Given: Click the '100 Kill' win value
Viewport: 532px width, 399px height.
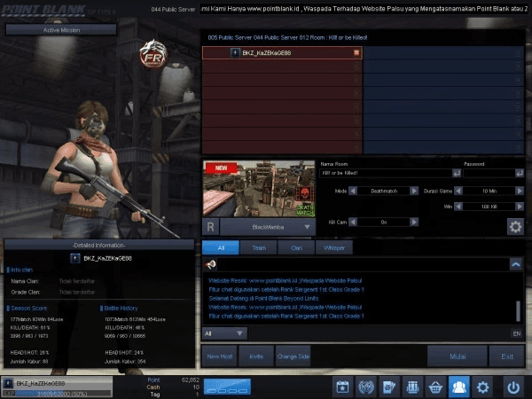Looking at the screenshot, I should (x=489, y=207).
